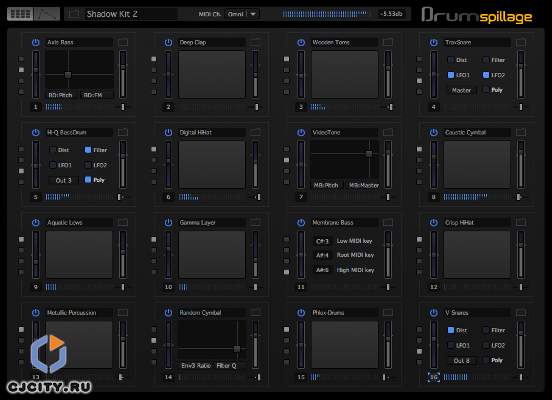552x400 pixels.
Task: Open the folder icon on the Phlox Drums pad
Action: click(x=388, y=313)
